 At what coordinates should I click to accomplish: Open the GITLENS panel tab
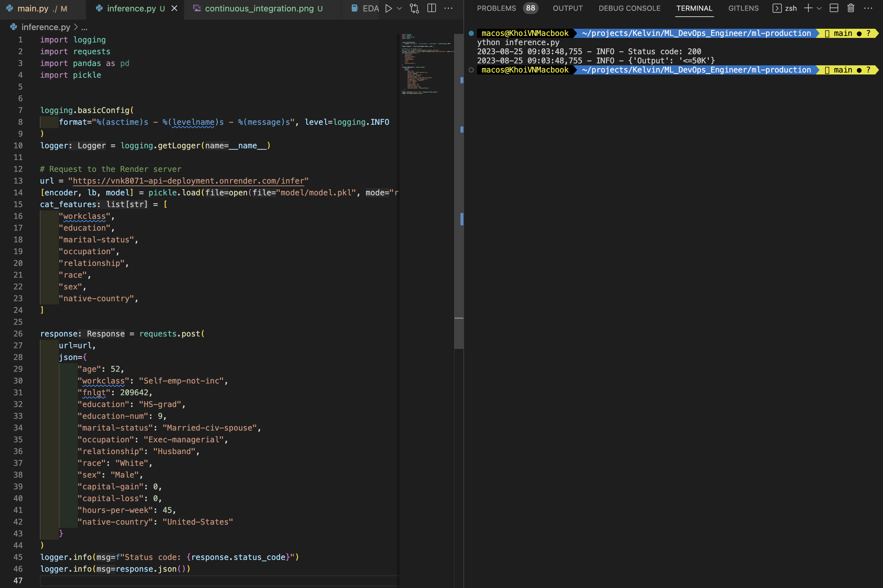(x=743, y=8)
